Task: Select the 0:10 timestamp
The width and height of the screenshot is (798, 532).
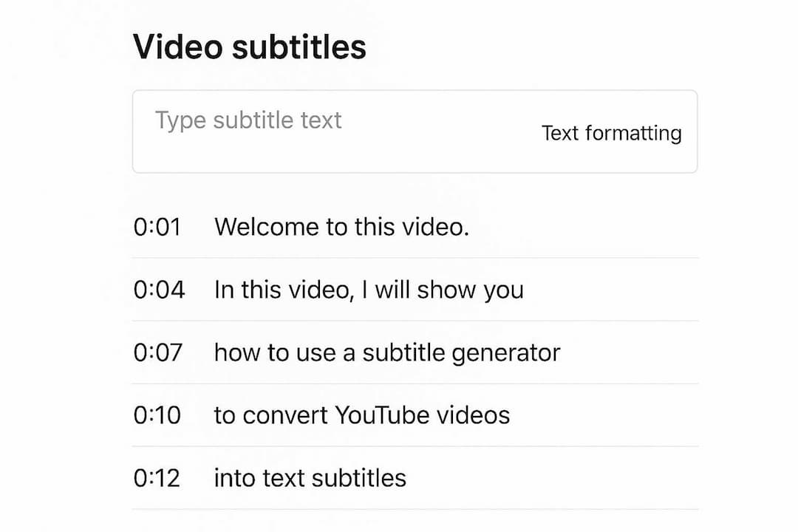Action: coord(158,415)
